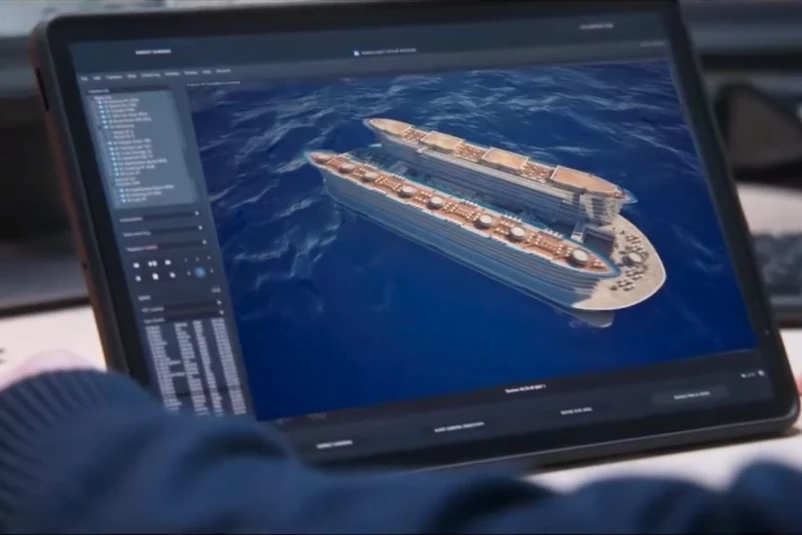Click the last icon in the lower playback row
This screenshot has height=535, width=802.
pos(171,277)
